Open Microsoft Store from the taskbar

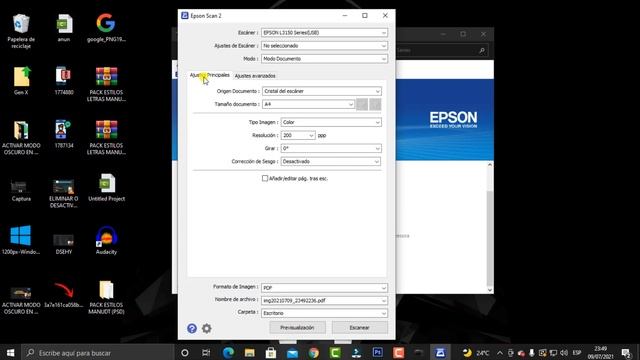(271, 353)
